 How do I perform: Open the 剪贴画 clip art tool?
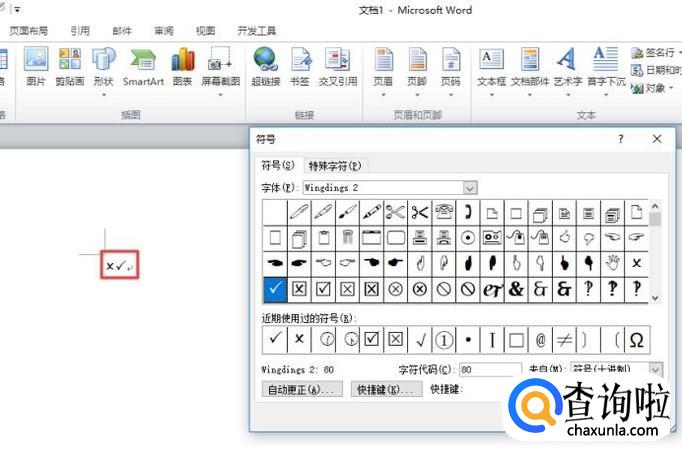pyautogui.click(x=70, y=67)
